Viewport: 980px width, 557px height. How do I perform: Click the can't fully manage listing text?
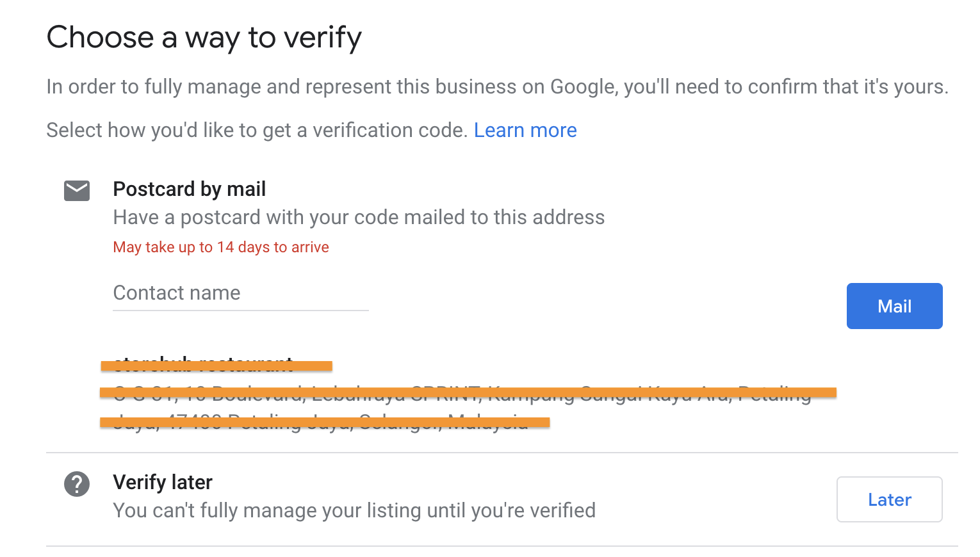354,510
